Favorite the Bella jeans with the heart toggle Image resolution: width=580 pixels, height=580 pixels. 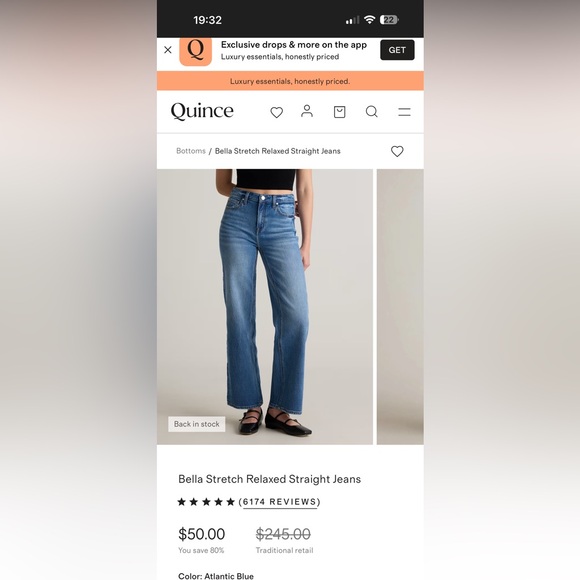pos(397,151)
